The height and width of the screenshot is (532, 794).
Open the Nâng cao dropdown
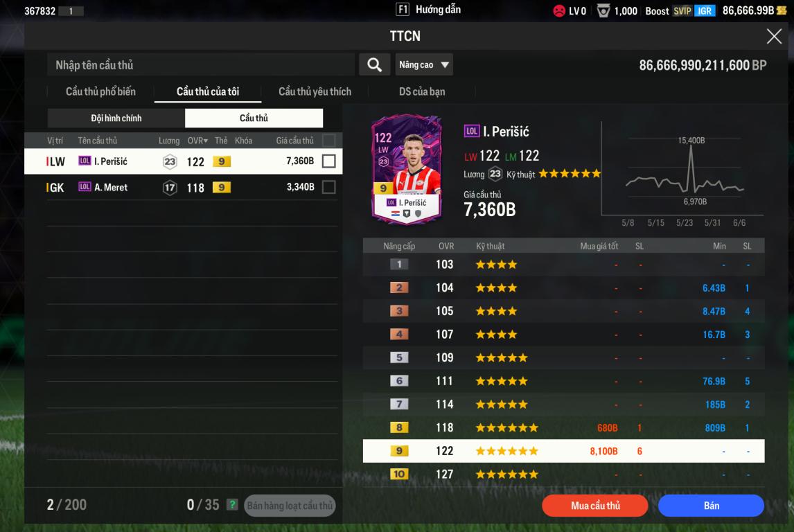pos(424,65)
